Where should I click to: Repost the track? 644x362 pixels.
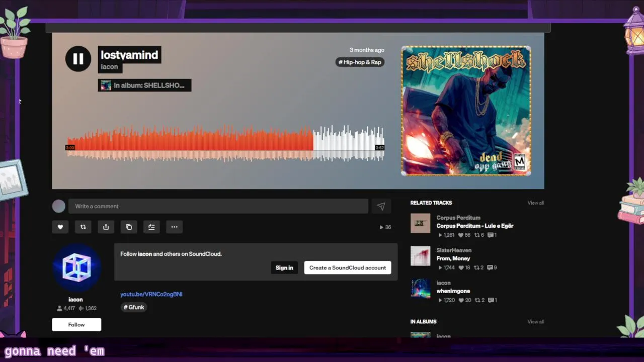click(x=83, y=227)
